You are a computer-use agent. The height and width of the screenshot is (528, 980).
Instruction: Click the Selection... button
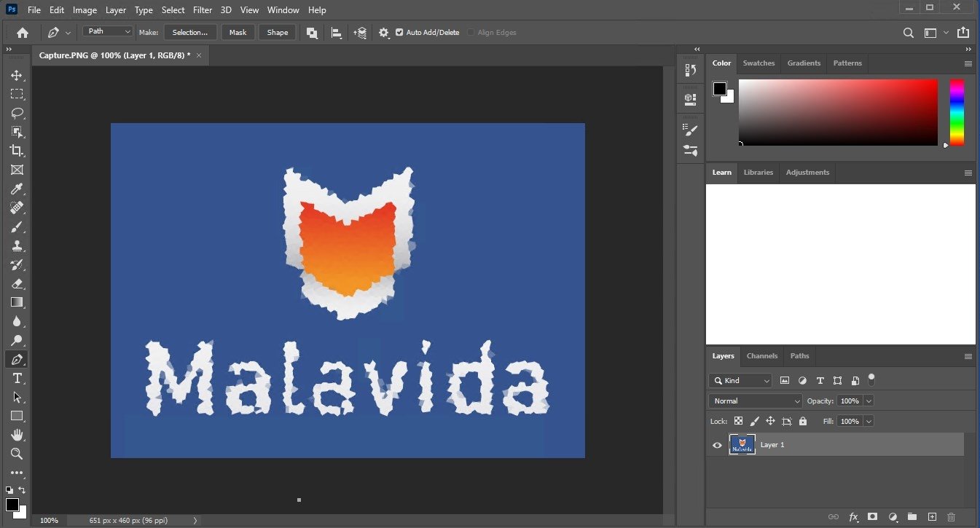190,32
